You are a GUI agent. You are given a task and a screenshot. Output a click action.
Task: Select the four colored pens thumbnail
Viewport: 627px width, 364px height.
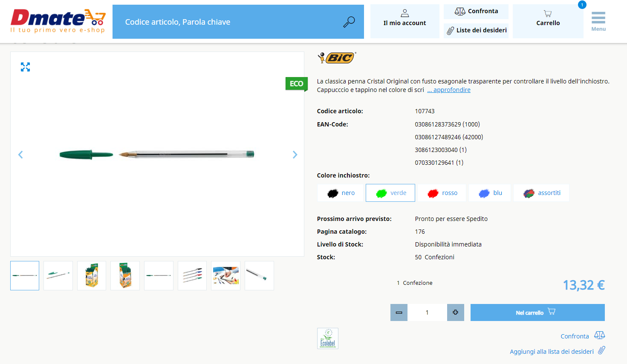(192, 275)
